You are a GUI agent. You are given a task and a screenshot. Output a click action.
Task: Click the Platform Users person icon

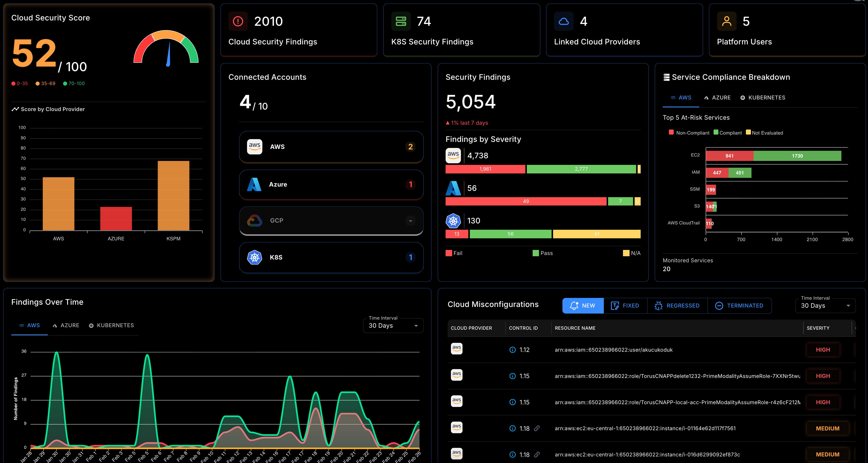(727, 21)
